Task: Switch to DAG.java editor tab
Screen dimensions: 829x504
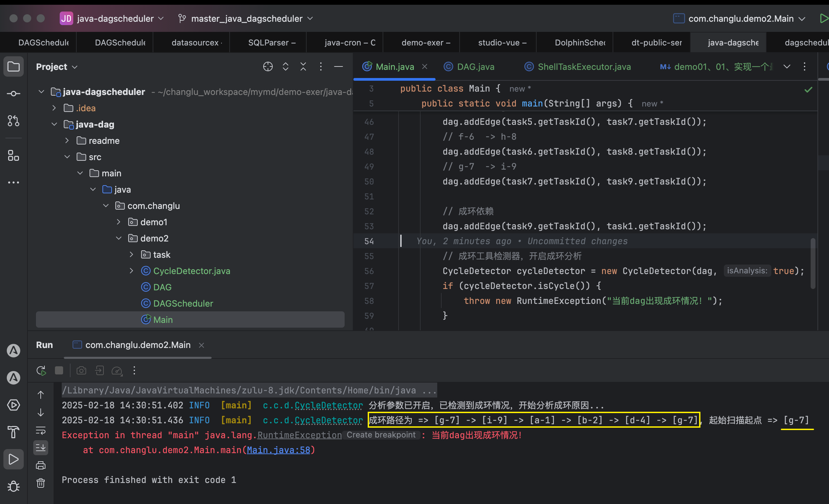Action: tap(469, 67)
